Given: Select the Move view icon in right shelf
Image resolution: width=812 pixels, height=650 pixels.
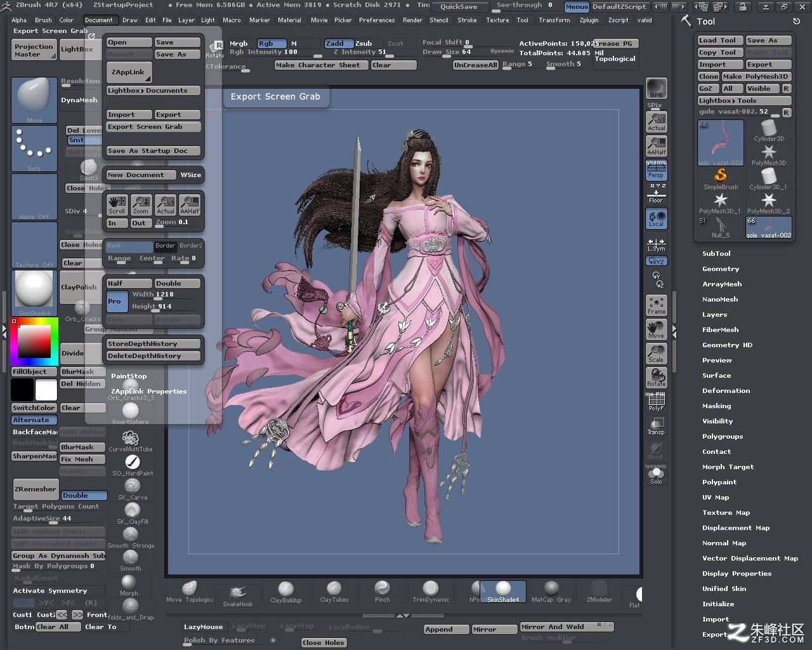Looking at the screenshot, I should pos(656,329).
